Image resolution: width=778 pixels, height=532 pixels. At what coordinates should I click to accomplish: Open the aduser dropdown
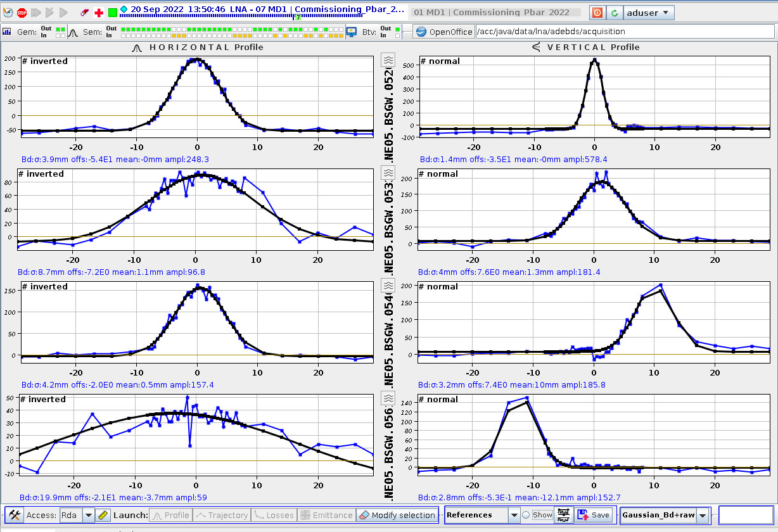click(649, 13)
